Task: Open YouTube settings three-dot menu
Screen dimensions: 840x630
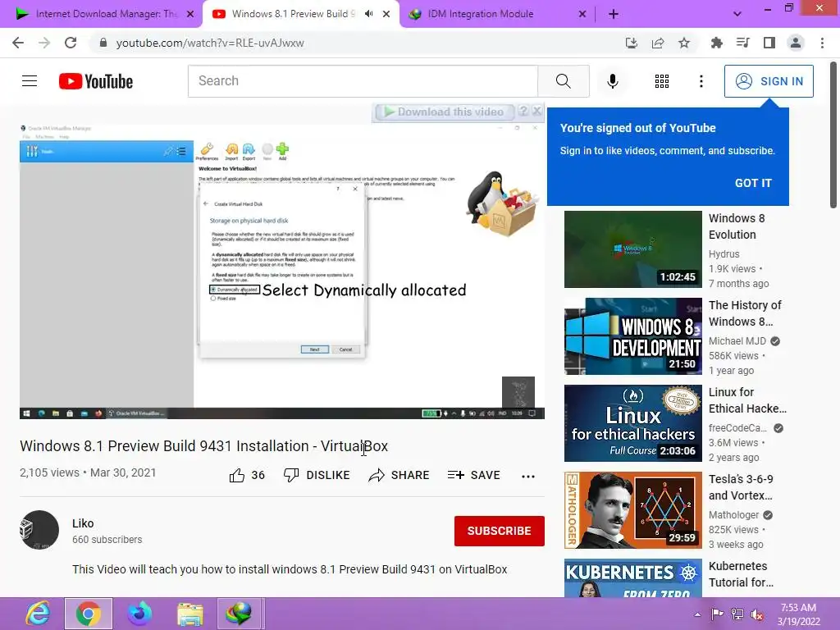Action: pyautogui.click(x=701, y=81)
